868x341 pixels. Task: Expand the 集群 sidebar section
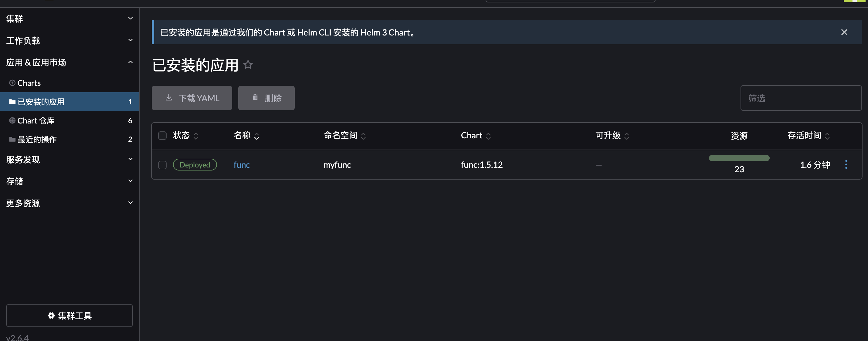pos(70,19)
